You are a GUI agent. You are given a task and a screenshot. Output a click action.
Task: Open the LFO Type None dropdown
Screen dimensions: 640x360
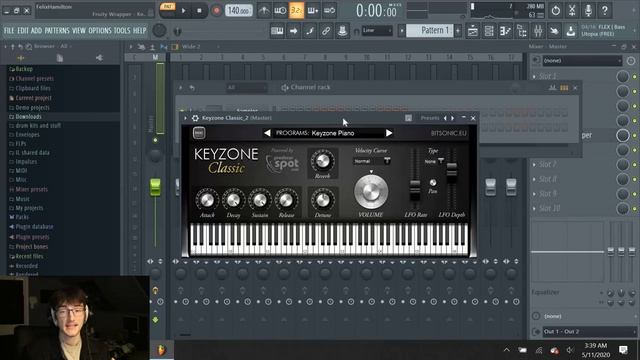(433, 161)
